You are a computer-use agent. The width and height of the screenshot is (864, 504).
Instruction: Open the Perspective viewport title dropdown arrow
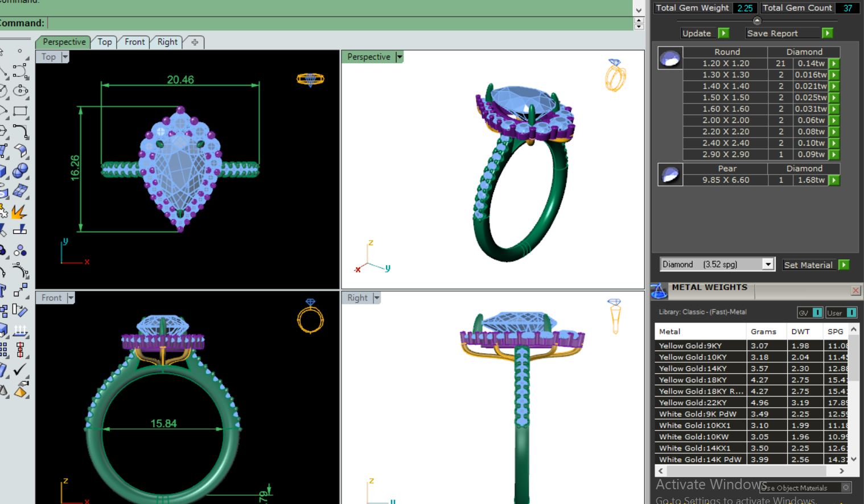coord(400,57)
